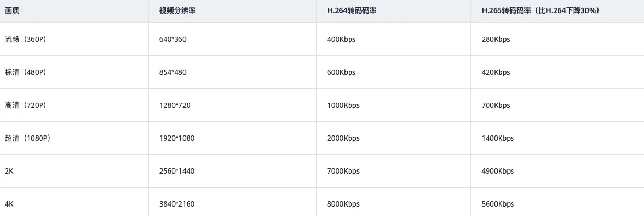
Task: Click the 画质 column header
Action: (13, 10)
